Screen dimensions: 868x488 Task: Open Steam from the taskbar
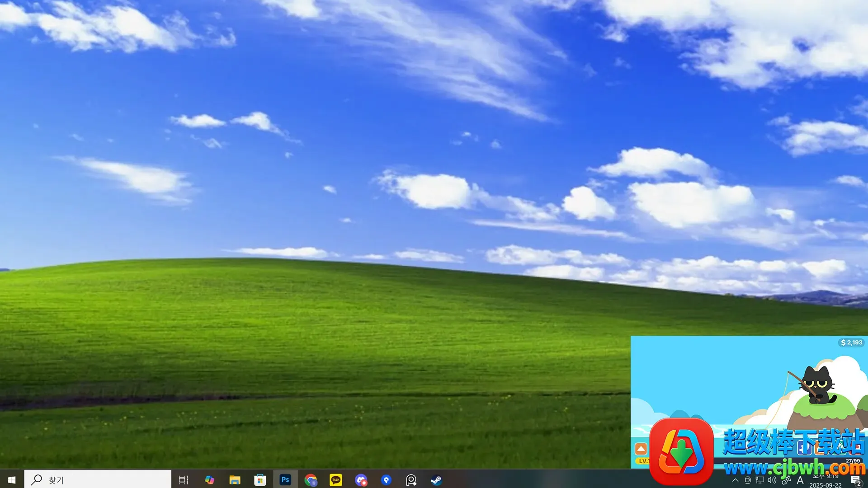point(436,480)
